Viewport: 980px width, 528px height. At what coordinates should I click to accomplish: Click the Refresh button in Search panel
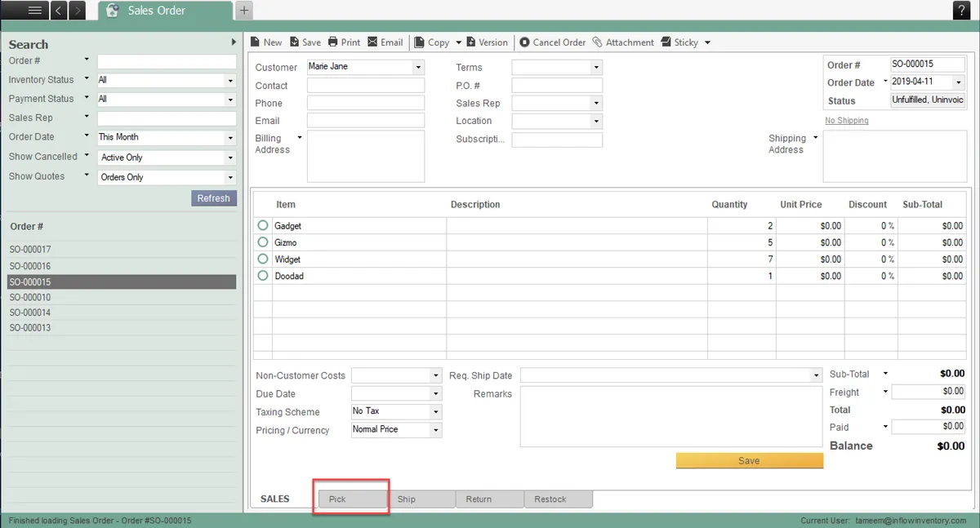coord(213,198)
